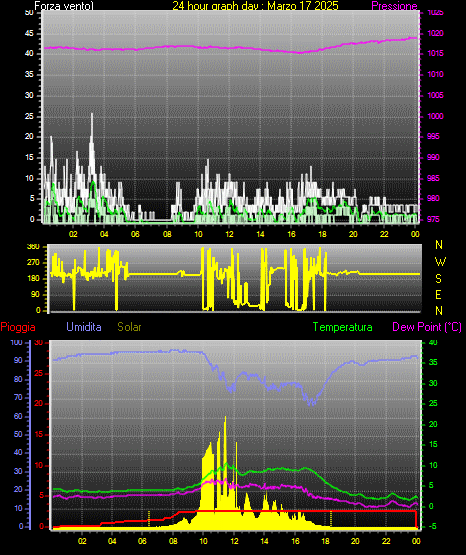Click the Umidita legend label
The image size is (466, 555).
coord(84,327)
